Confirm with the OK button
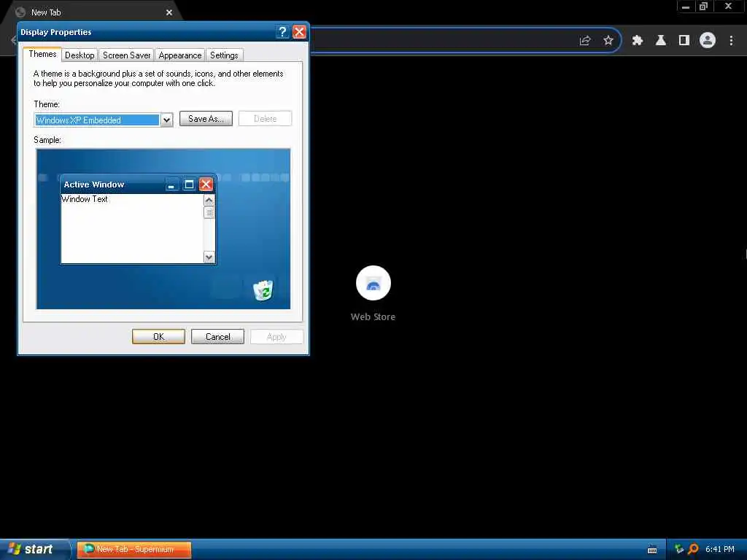The image size is (747, 560). point(158,337)
